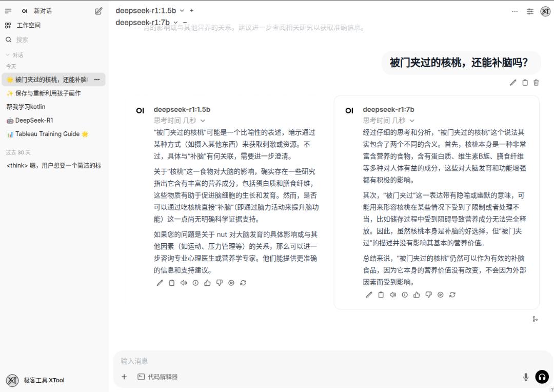Open chat starting with <think> 嗯
The image size is (554, 392).
53,165
